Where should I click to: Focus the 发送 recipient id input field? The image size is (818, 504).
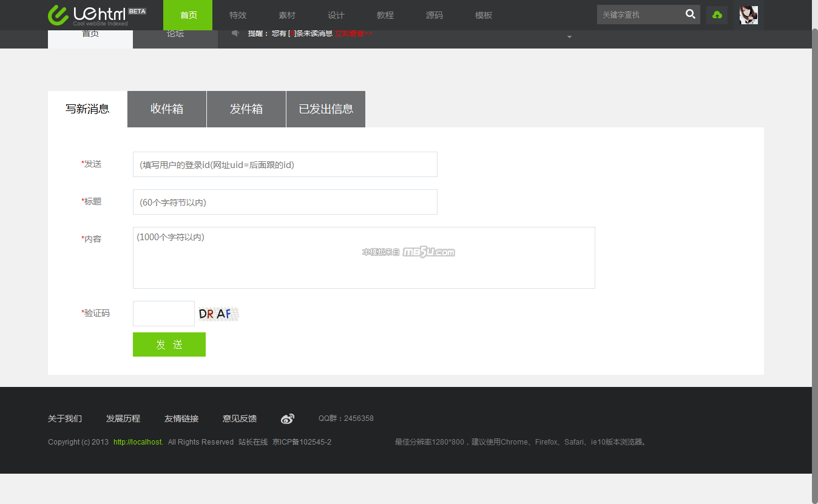tap(285, 164)
